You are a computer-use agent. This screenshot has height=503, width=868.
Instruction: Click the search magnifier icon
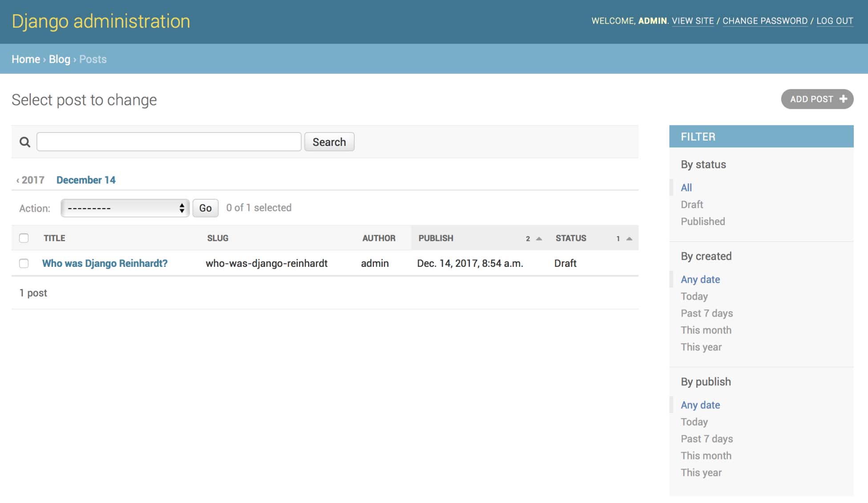point(25,142)
